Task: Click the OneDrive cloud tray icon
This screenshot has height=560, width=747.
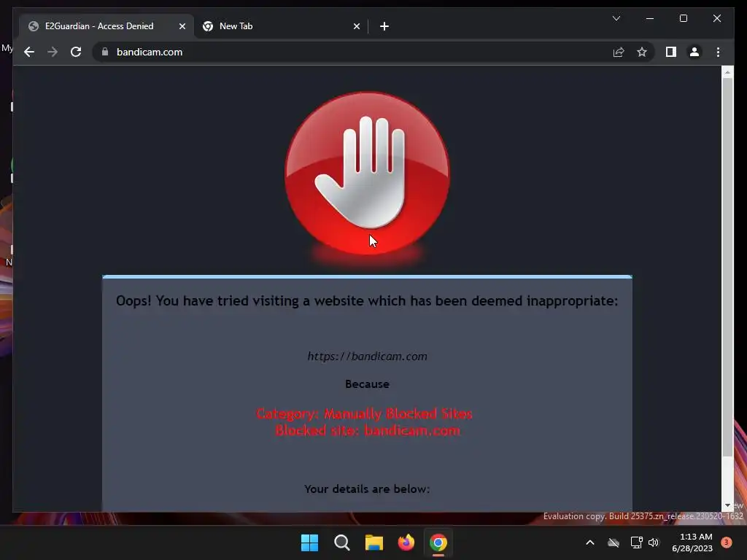Action: 614,542
